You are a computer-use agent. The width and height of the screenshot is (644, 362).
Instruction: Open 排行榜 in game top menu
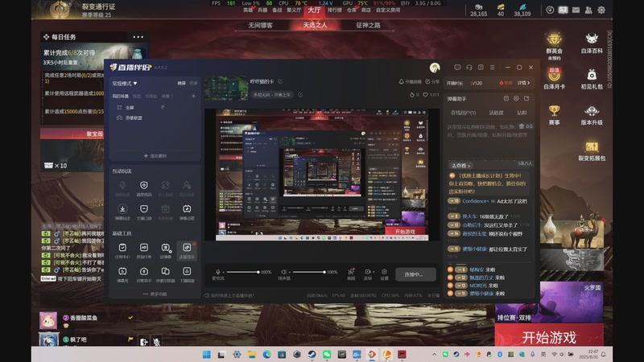point(334,10)
